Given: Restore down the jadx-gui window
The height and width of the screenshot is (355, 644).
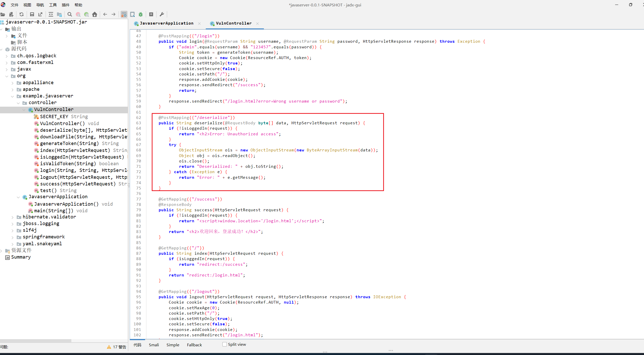Looking at the screenshot, I should pyautogui.click(x=630, y=5).
